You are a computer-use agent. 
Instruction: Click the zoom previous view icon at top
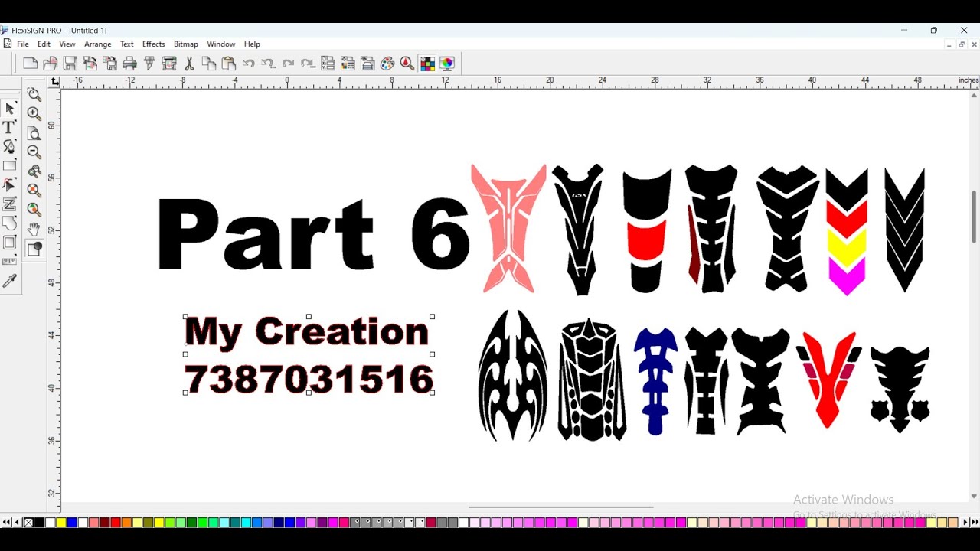coord(34,94)
